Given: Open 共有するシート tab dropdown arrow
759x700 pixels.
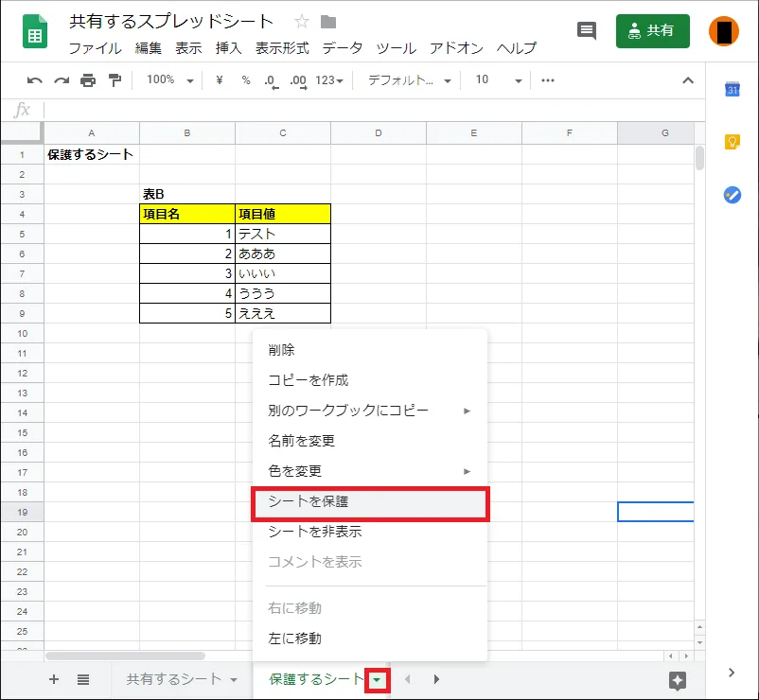Looking at the screenshot, I should click(x=234, y=680).
